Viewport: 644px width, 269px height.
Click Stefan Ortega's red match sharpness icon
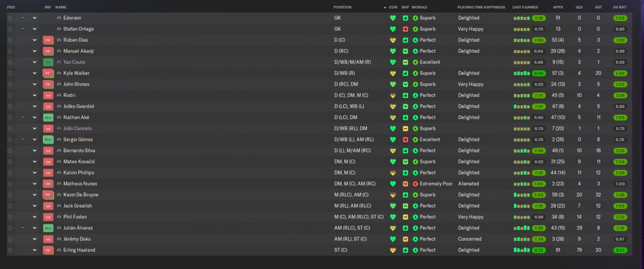406,29
